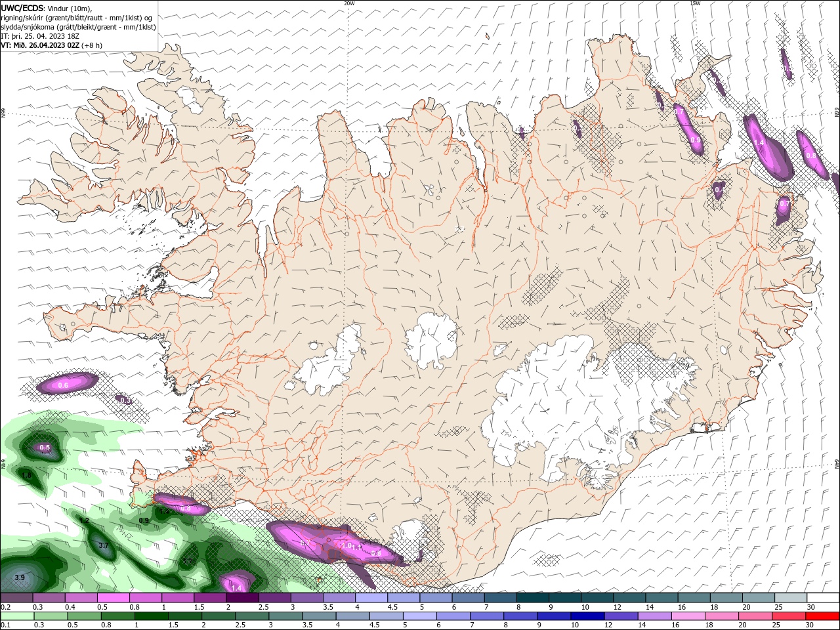
Task: Click the '15W' longitude label
Action: click(695, 3)
